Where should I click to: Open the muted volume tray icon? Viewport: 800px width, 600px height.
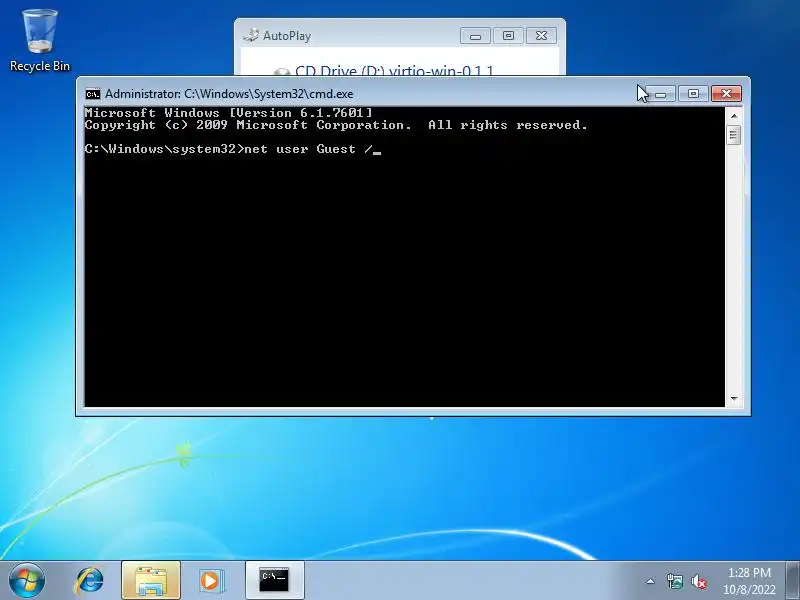(698, 581)
